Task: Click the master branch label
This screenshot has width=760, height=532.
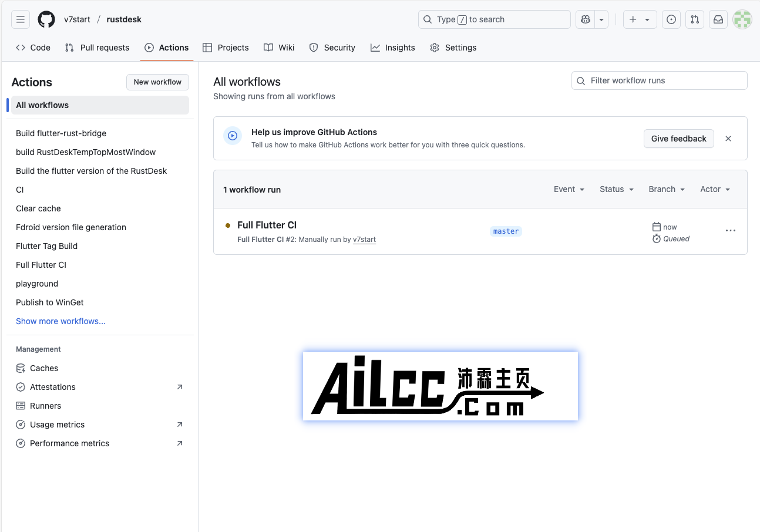Action: [x=506, y=231]
